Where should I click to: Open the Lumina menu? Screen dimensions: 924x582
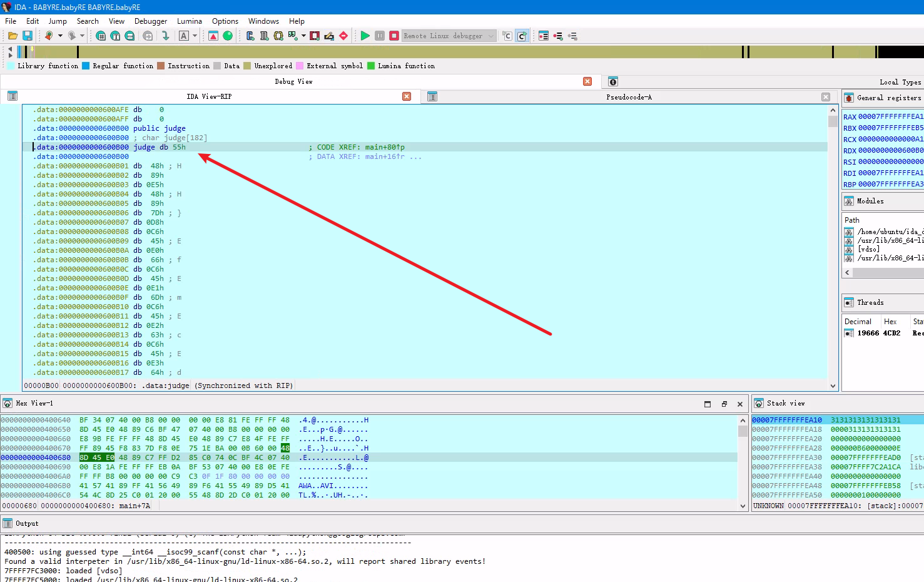coord(189,21)
